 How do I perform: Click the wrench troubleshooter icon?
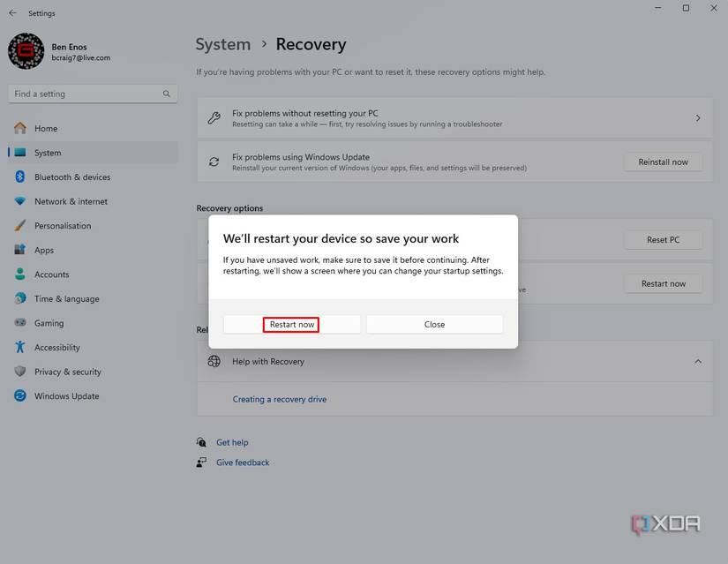(214, 118)
